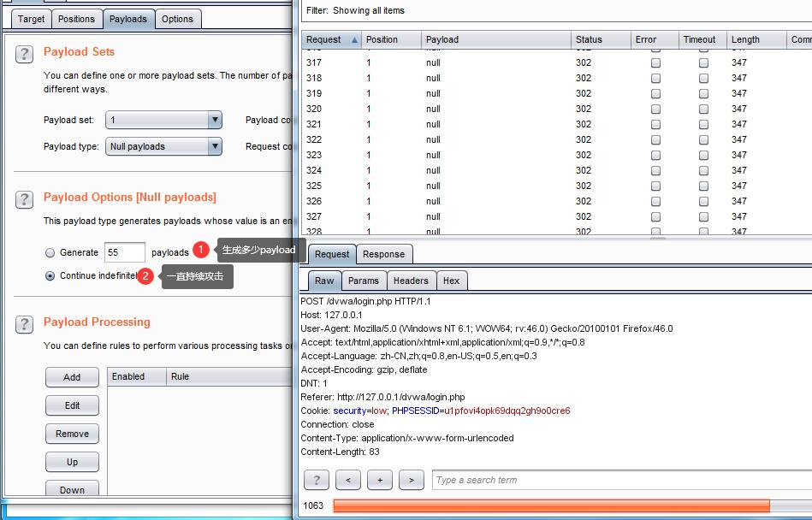Image resolution: width=812 pixels, height=520 pixels.
Task: Select result row for request 326
Action: tap(557, 201)
